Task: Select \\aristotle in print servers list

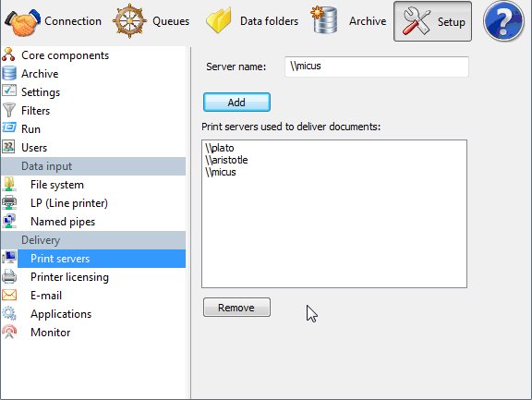Action: coord(226,160)
